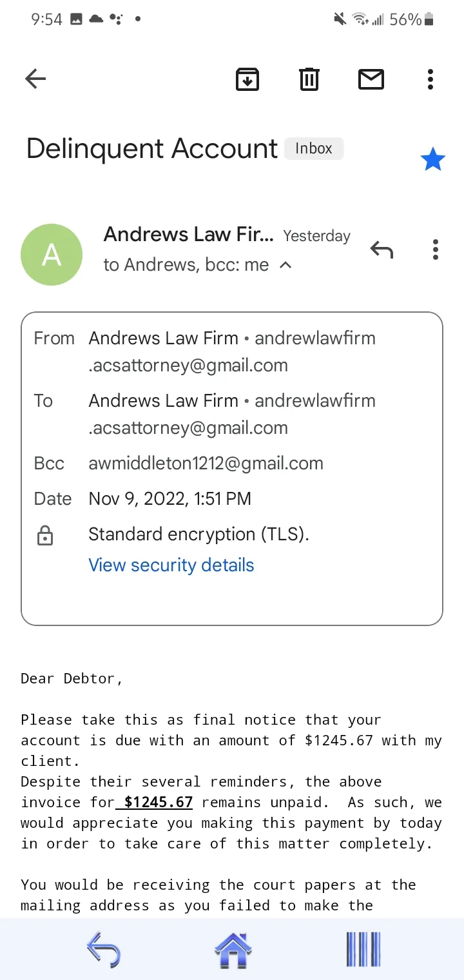Delete the email with the trash icon
The width and height of the screenshot is (464, 980).
point(309,79)
